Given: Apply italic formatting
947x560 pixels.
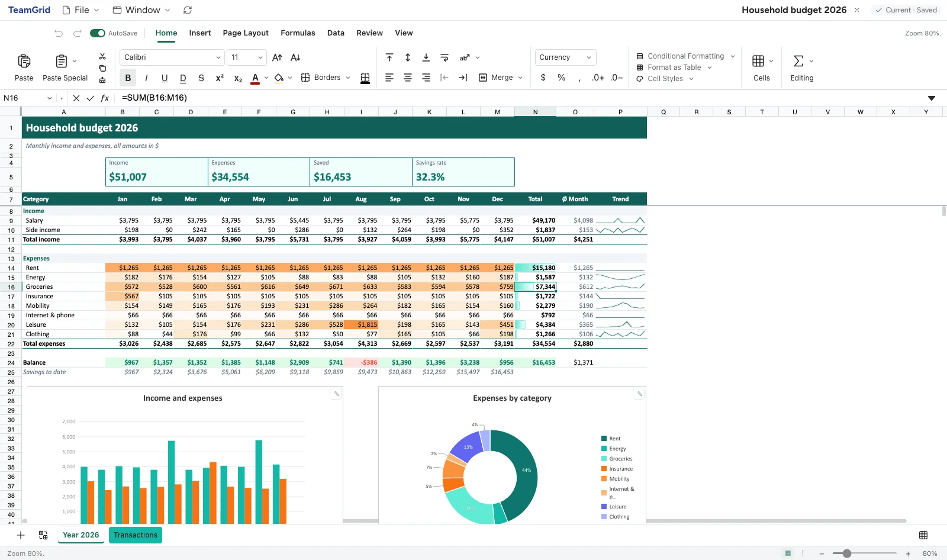Looking at the screenshot, I should pyautogui.click(x=146, y=78).
